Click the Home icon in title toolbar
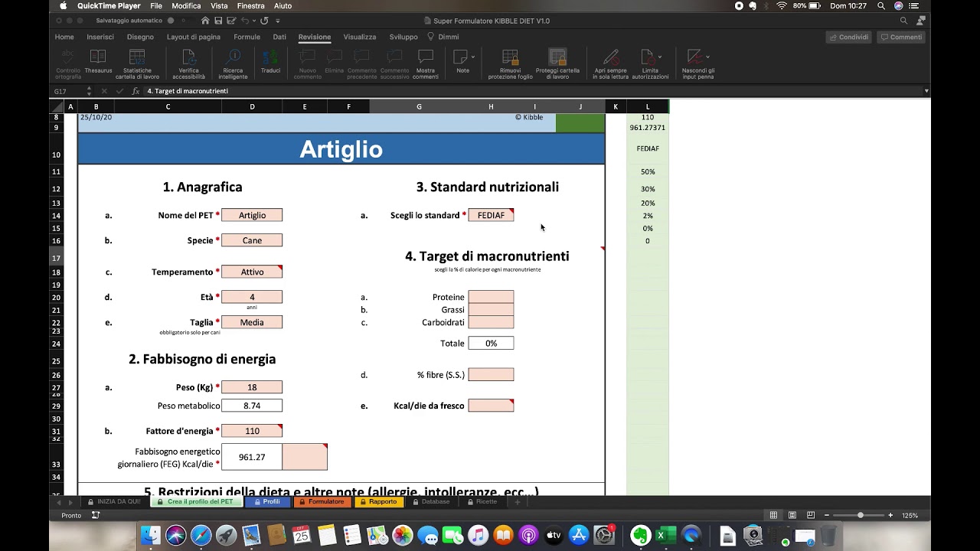This screenshot has height=551, width=980. (205, 21)
